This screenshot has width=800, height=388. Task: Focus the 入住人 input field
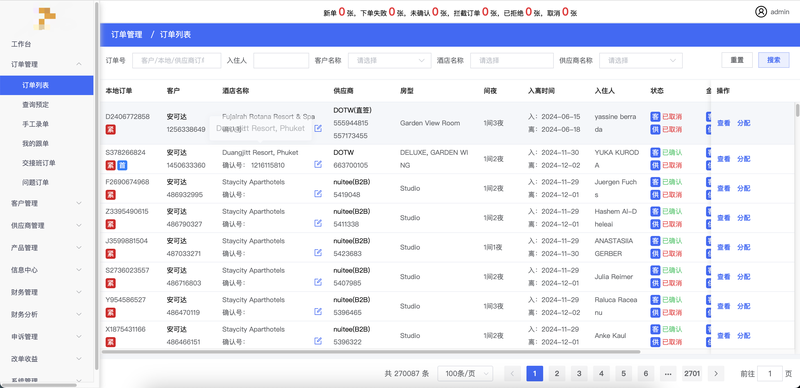[x=281, y=60]
